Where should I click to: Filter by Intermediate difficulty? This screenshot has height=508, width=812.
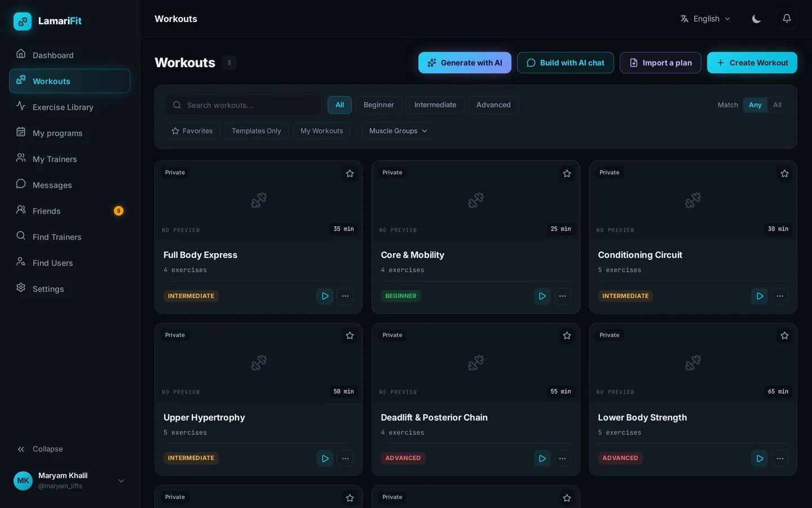[435, 105]
